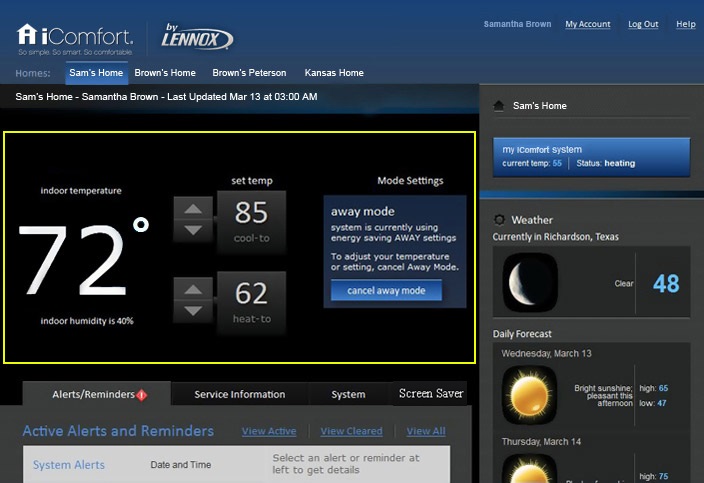The height and width of the screenshot is (483, 704).
Task: Click the Thursday, March 14 sunny forecast icon
Action: 530,470
